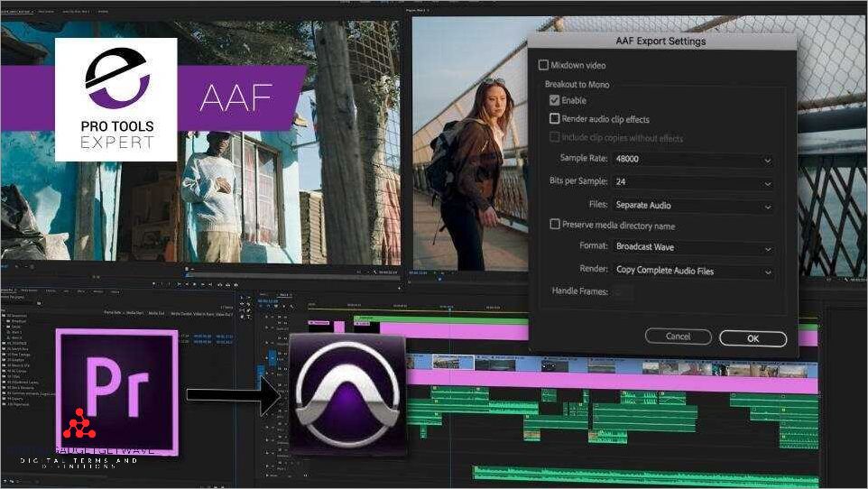Image resolution: width=868 pixels, height=489 pixels.
Task: Tick Preserve media directory name option
Action: pos(555,225)
